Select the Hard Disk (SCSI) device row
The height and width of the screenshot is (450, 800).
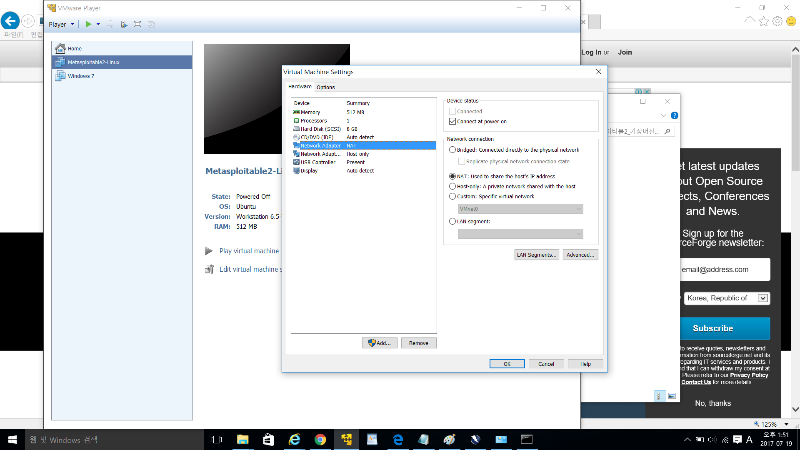[x=363, y=129]
